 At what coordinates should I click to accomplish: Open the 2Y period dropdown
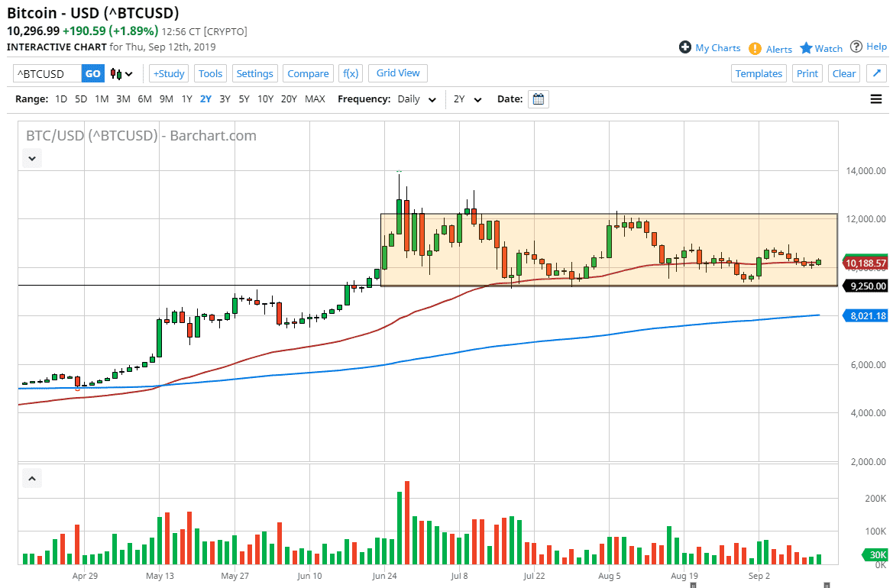point(468,99)
